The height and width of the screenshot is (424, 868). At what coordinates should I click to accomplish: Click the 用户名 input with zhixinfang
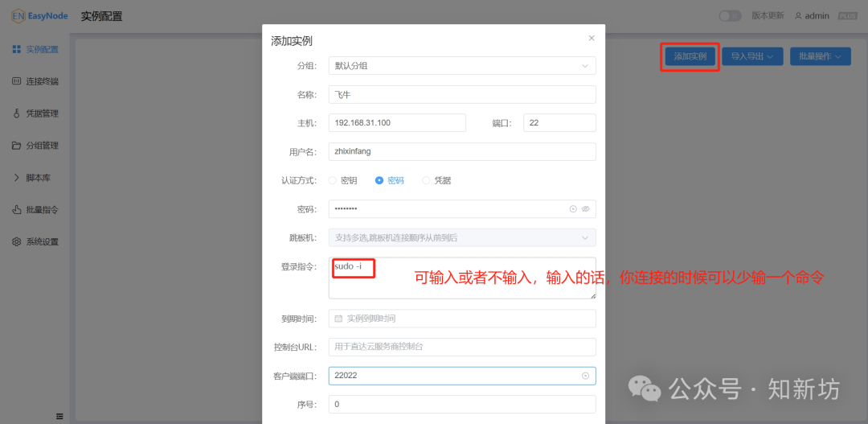(x=462, y=151)
